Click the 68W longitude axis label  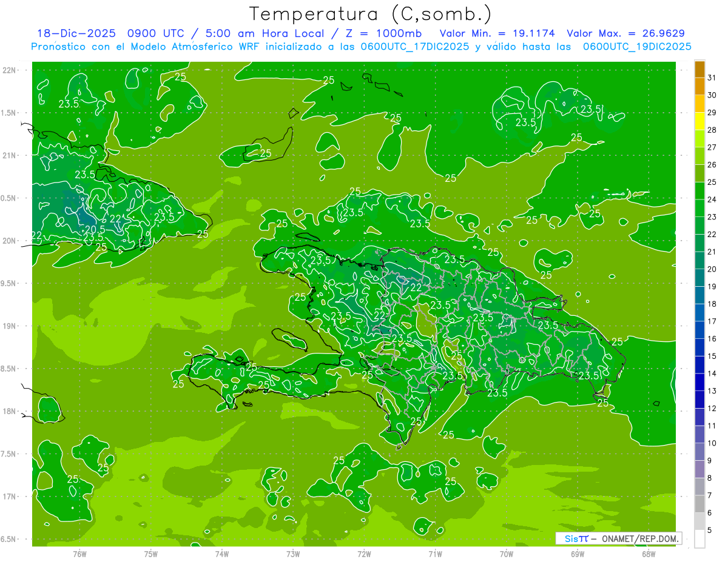coord(649,554)
